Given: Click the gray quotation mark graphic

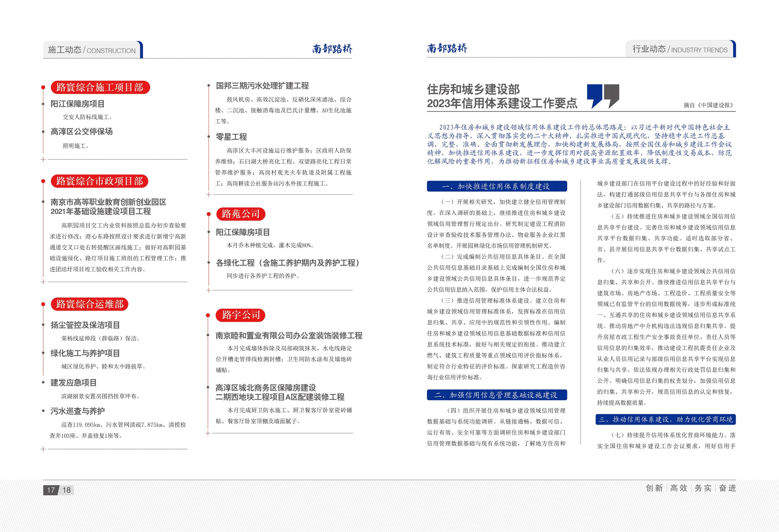Looking at the screenshot, I should [x=611, y=97].
